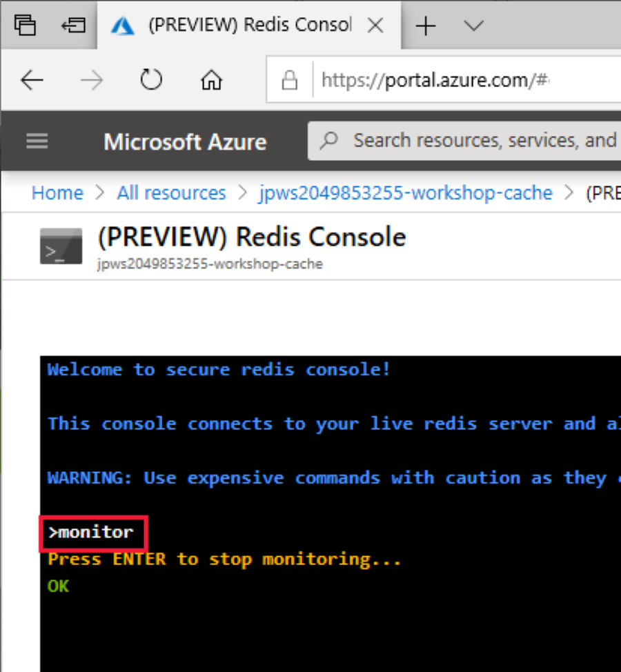The height and width of the screenshot is (672, 621).
Task: Open the tabs you've set aside icon
Action: pos(25,25)
